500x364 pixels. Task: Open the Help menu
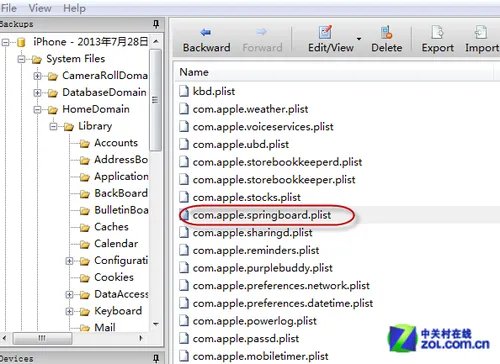click(x=74, y=8)
